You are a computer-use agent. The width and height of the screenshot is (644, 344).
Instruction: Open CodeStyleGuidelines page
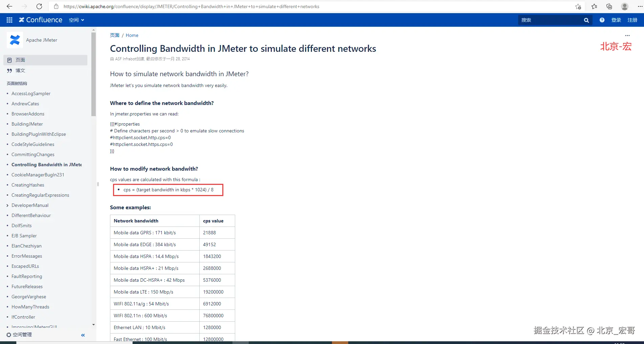tap(33, 144)
